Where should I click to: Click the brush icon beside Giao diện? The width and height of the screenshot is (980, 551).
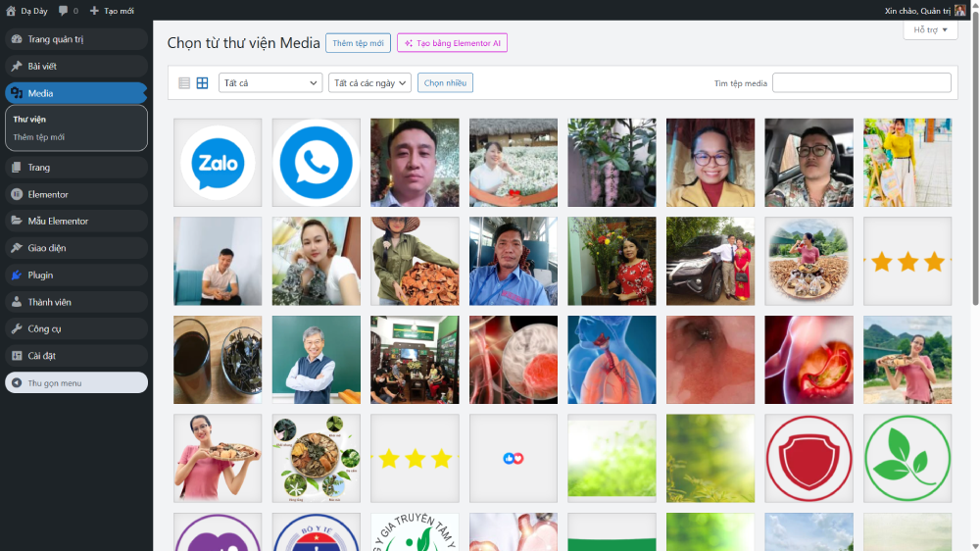[x=17, y=248]
